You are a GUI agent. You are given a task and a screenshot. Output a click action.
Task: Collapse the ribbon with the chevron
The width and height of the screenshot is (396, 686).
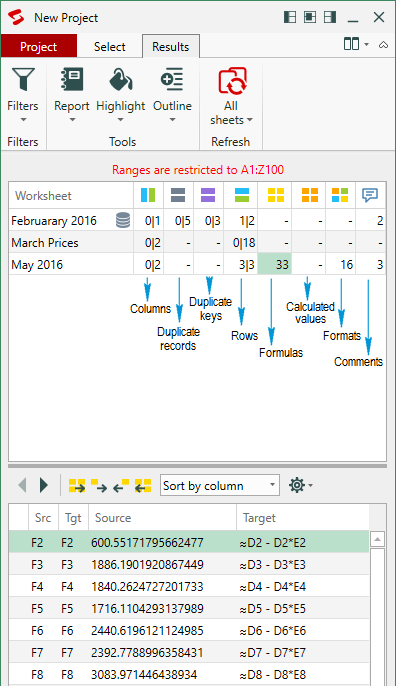pyautogui.click(x=384, y=44)
